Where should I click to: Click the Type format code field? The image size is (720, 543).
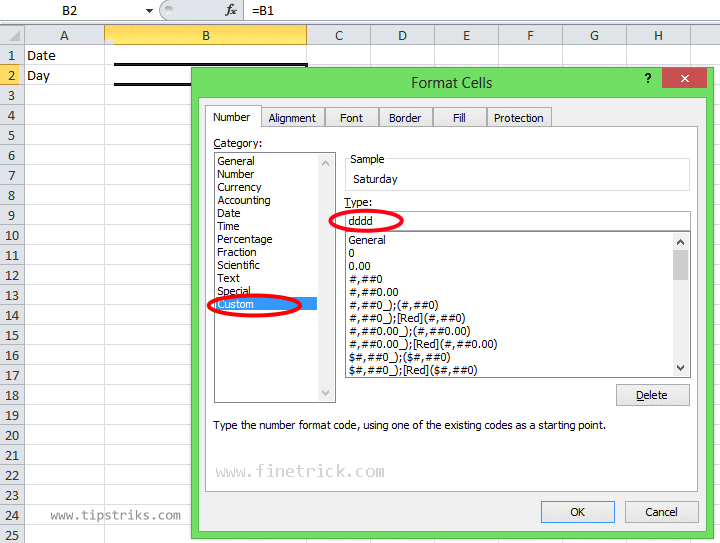click(x=518, y=221)
